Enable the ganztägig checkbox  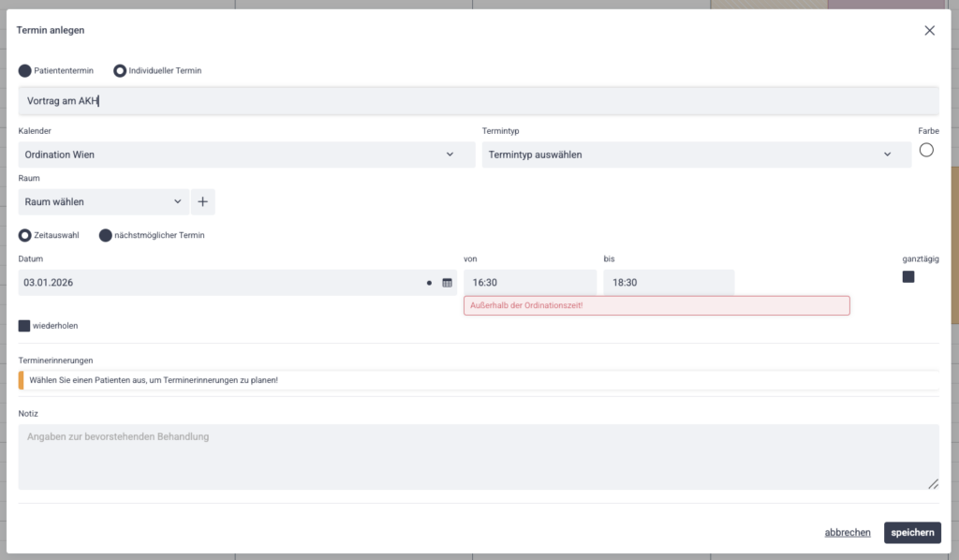pyautogui.click(x=908, y=277)
